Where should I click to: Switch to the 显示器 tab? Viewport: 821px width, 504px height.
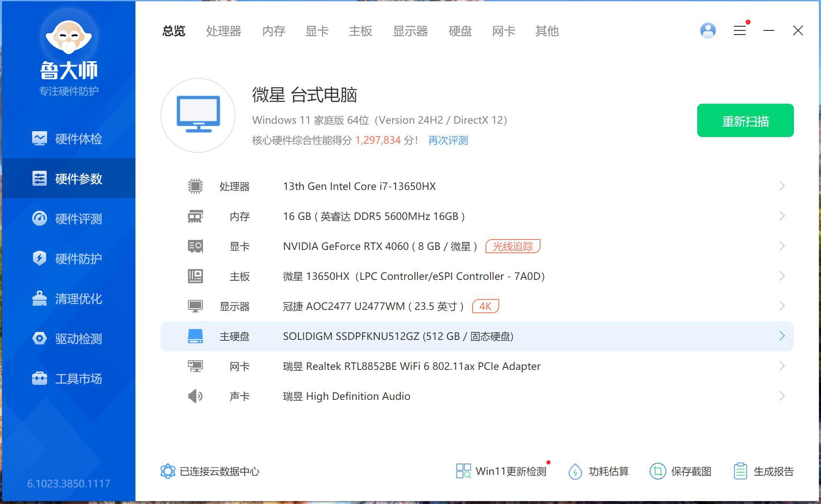coord(410,31)
